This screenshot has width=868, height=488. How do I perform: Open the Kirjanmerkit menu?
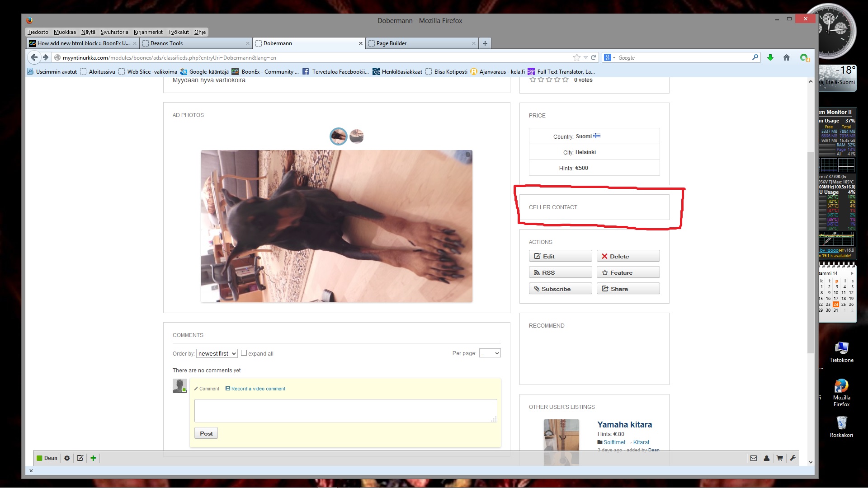coord(148,32)
